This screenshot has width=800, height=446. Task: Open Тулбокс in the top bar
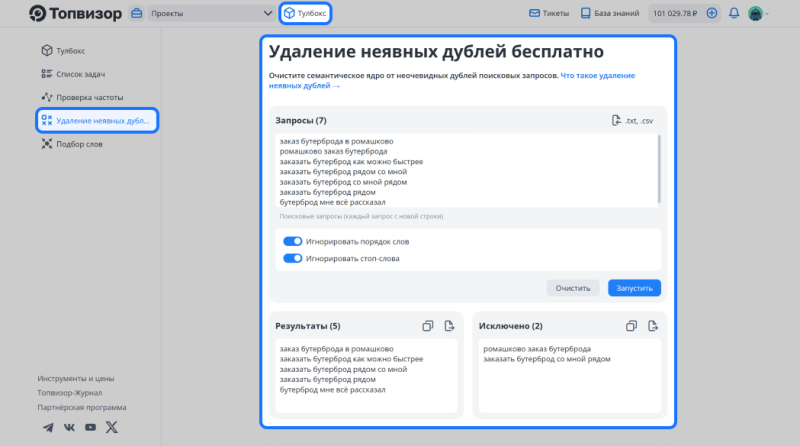305,13
